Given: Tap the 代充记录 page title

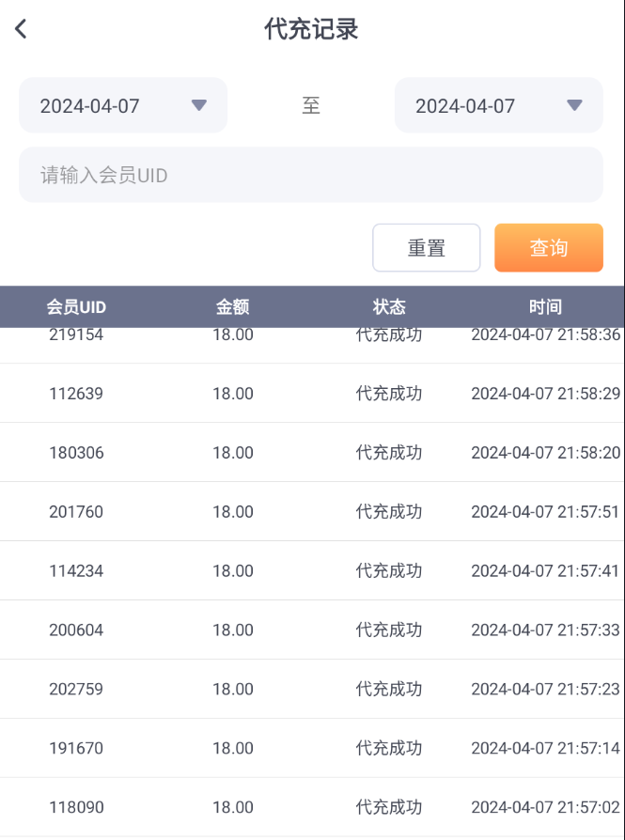Looking at the screenshot, I should 312,29.
